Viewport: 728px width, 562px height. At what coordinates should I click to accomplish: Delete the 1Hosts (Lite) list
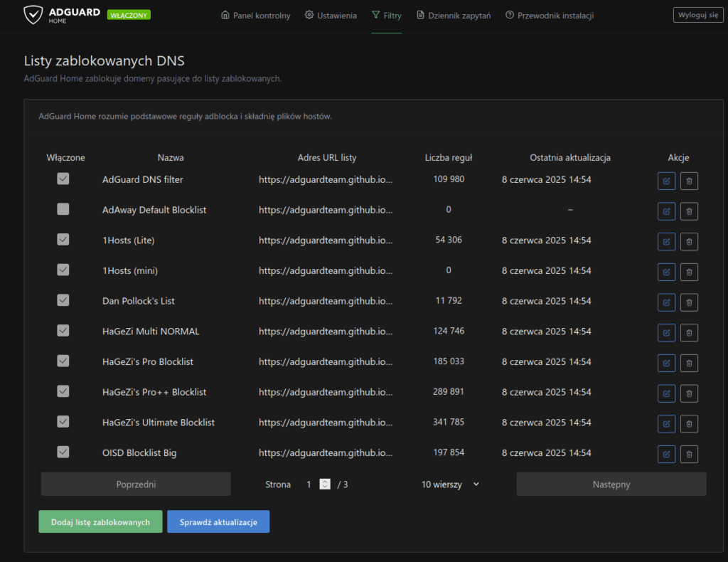[x=689, y=242]
